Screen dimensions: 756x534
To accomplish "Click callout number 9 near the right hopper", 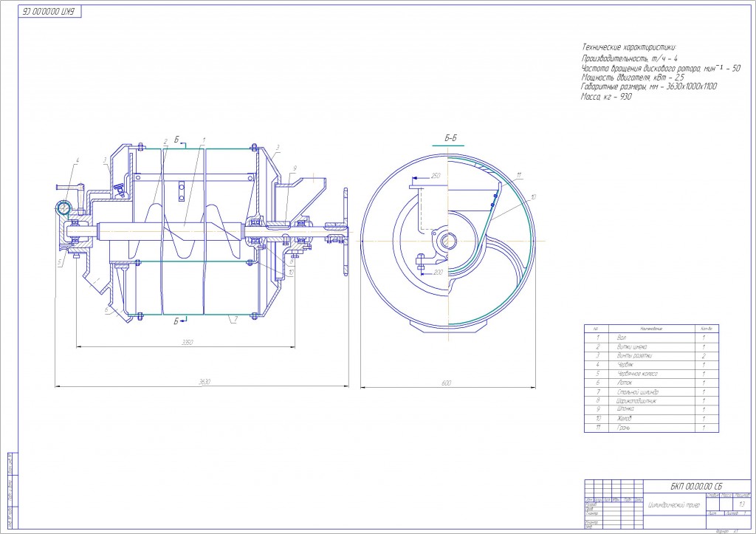I will click(x=294, y=168).
